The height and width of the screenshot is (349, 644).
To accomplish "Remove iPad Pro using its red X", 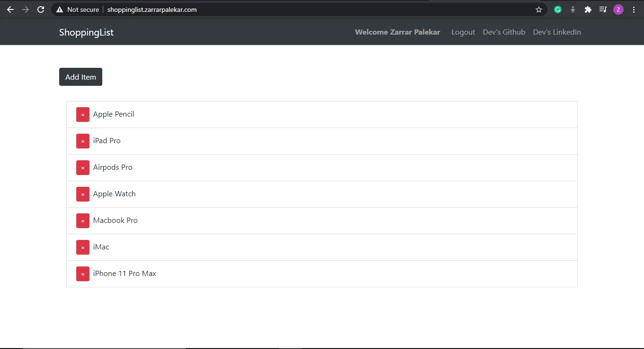I will [83, 141].
